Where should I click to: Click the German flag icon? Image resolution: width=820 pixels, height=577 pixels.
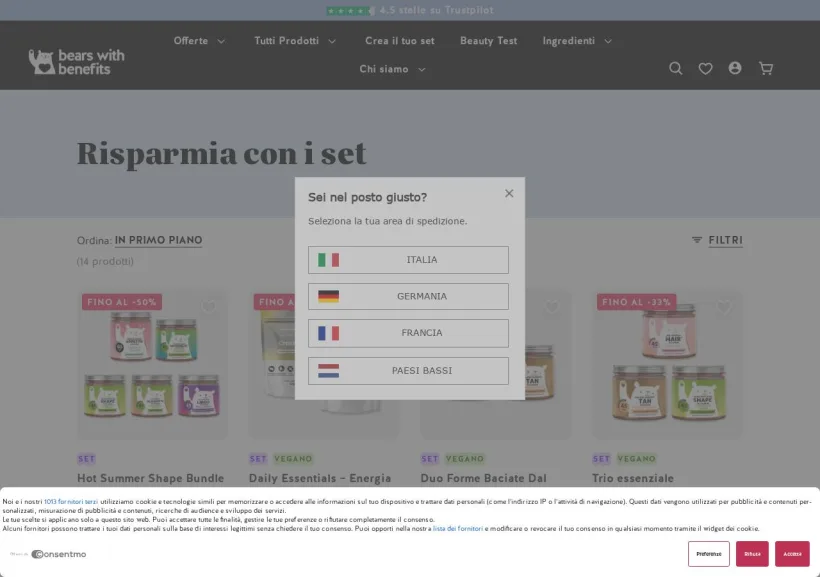pos(328,297)
